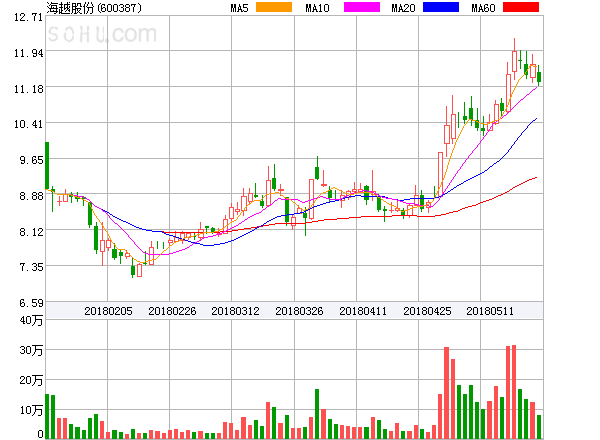
Task: Click the MA10 legend label
Action: click(x=317, y=8)
